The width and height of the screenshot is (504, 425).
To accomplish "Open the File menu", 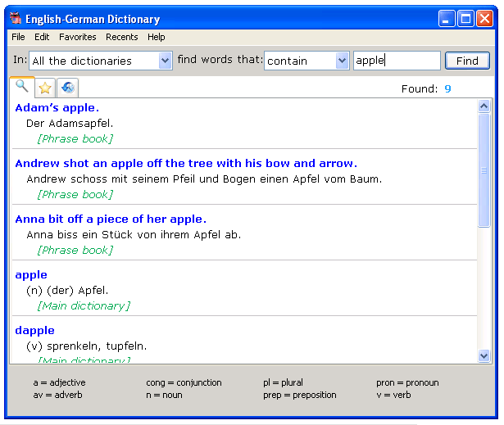I will pos(18,37).
